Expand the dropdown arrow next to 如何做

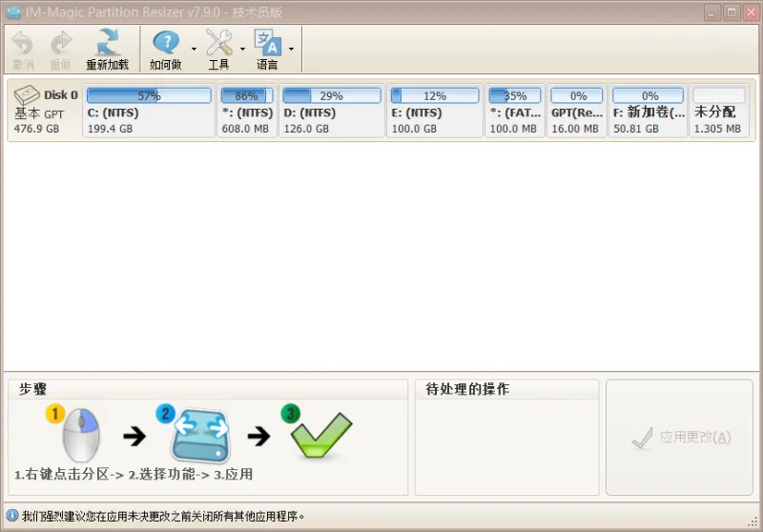[194, 50]
